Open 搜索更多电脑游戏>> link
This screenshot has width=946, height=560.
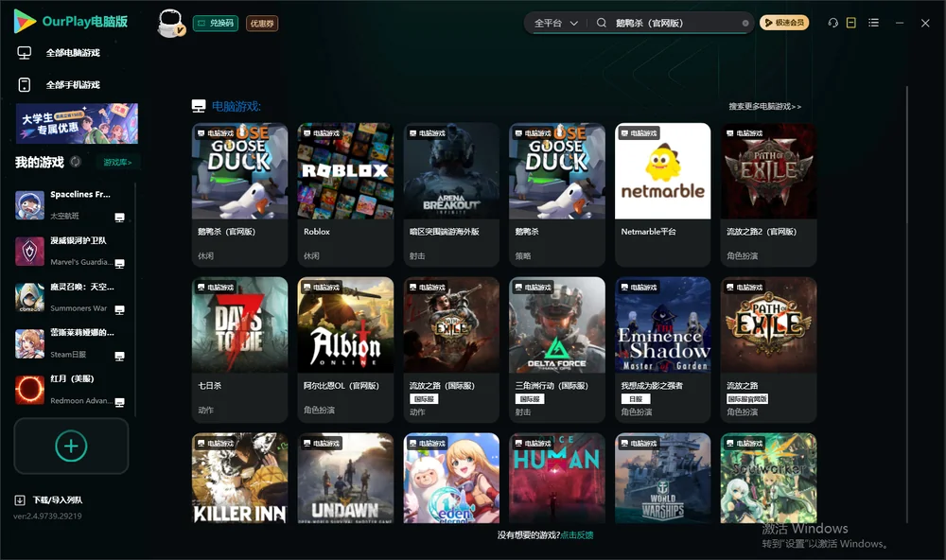click(x=765, y=106)
